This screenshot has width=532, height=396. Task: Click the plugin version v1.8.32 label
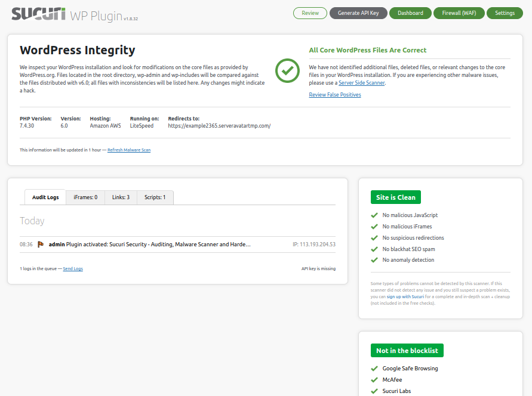click(x=131, y=19)
